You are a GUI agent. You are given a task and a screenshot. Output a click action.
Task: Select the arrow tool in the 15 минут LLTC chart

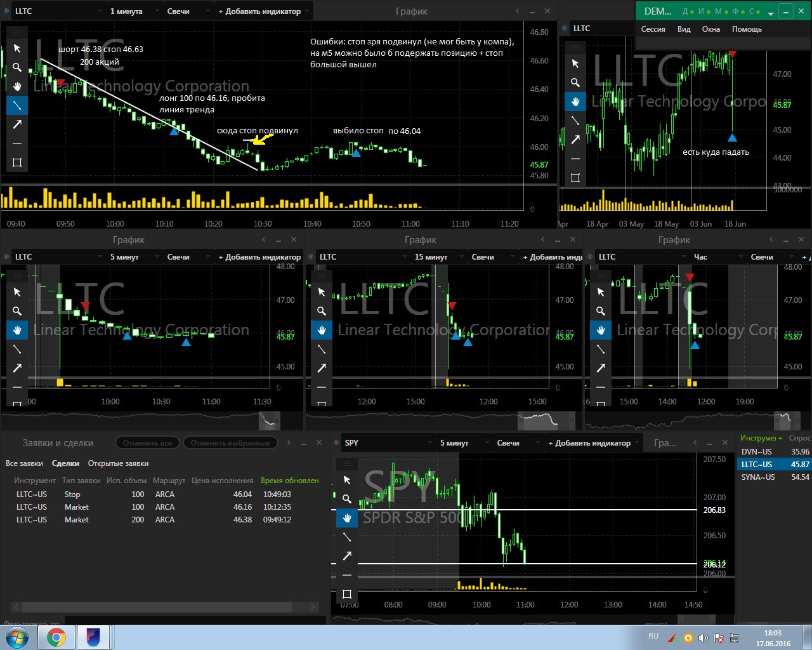click(x=322, y=368)
